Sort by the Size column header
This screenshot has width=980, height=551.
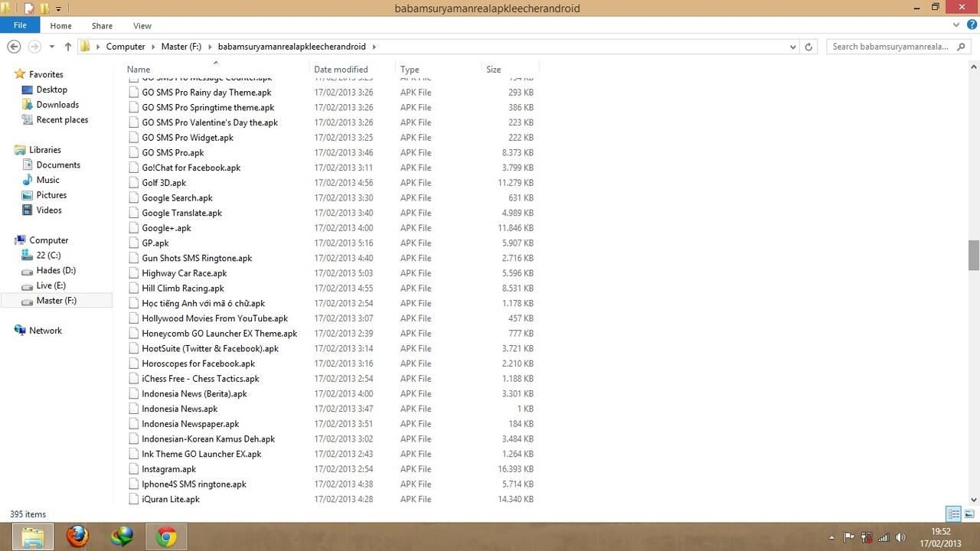[494, 69]
